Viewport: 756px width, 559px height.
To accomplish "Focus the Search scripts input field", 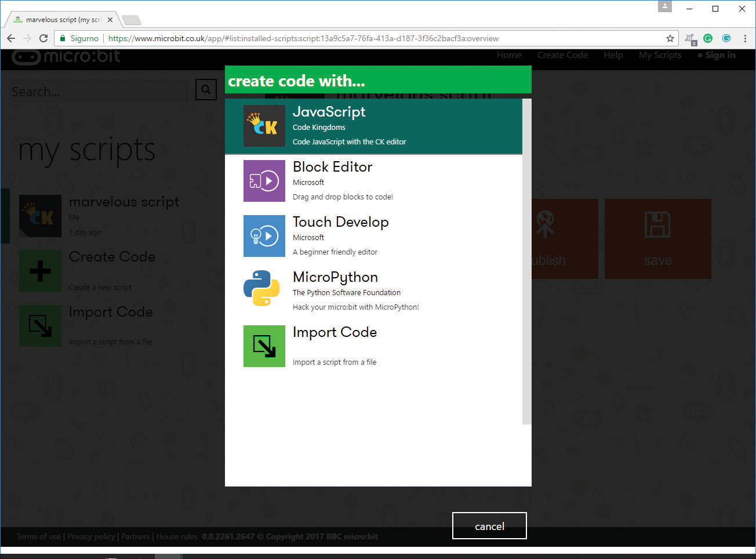I will coord(99,92).
